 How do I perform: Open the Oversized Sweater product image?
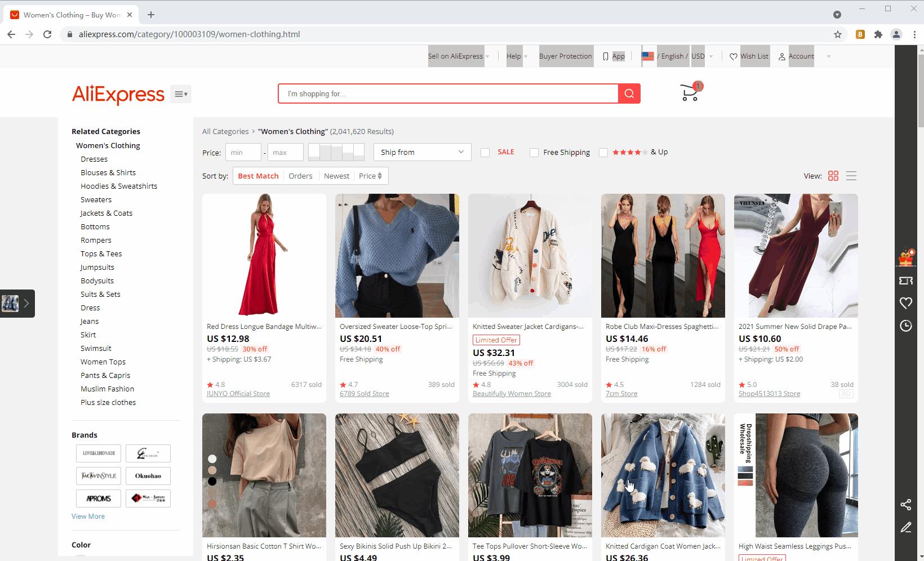coord(397,256)
